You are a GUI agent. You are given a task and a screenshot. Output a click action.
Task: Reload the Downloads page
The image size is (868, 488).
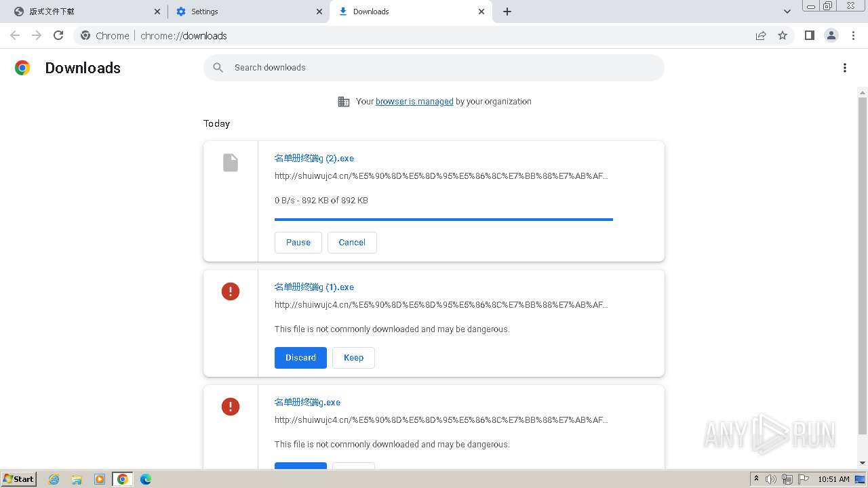pyautogui.click(x=58, y=35)
